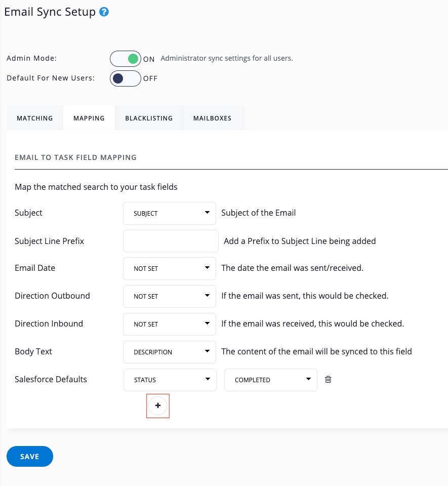The height and width of the screenshot is (486, 448).
Task: Go to the Mailboxes tab
Action: 212,118
